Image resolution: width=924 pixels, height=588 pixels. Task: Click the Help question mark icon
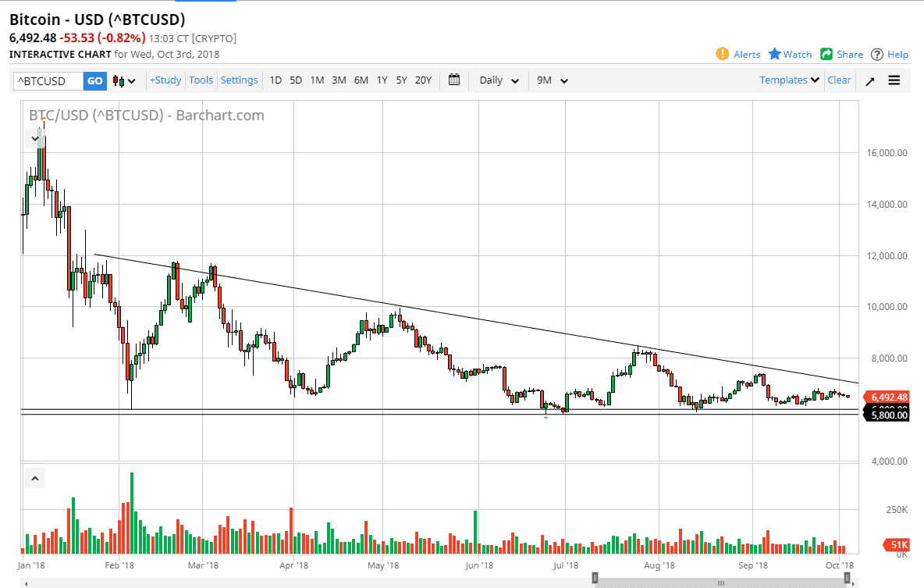(x=878, y=54)
